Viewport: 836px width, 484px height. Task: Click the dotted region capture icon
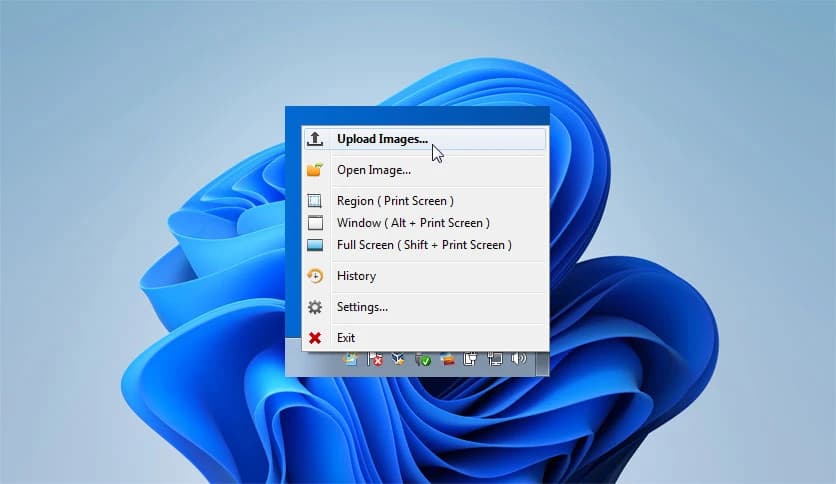(315, 201)
